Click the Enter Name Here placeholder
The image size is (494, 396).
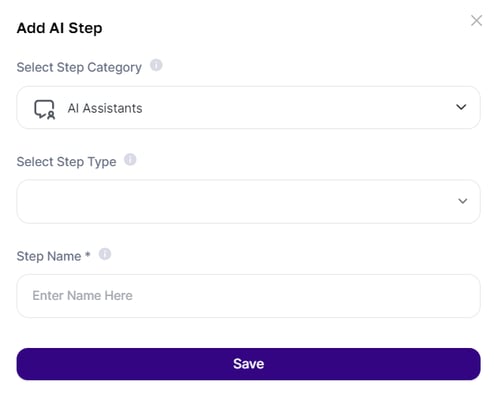[83, 296]
